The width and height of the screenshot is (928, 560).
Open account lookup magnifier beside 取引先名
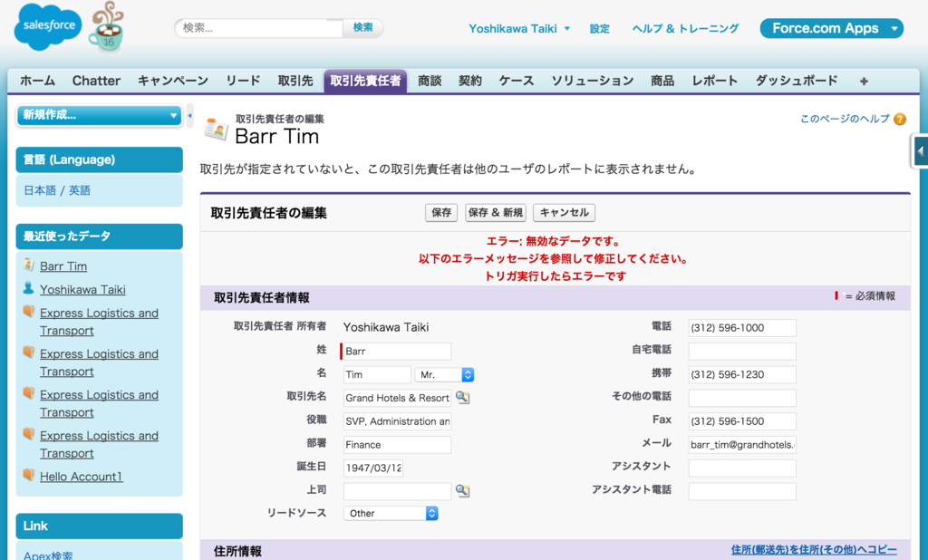pos(463,398)
